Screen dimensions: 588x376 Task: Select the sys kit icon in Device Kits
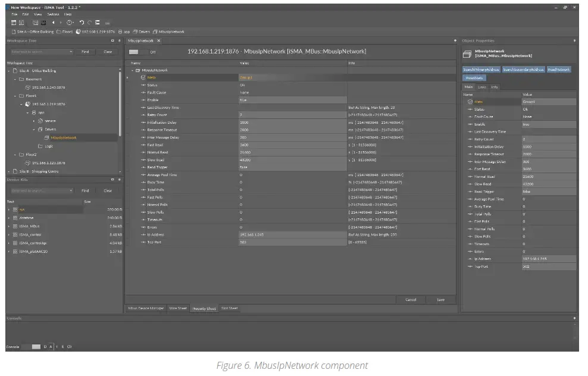15,209
